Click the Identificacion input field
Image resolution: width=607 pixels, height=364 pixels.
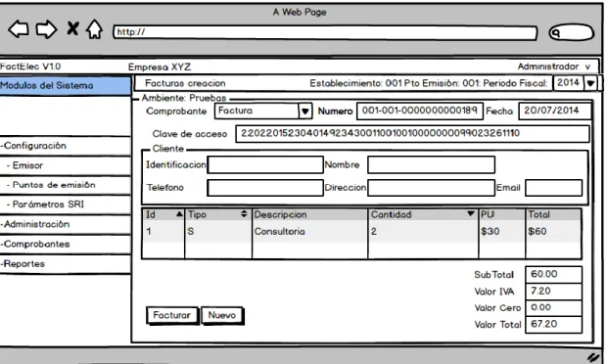pos(265,164)
